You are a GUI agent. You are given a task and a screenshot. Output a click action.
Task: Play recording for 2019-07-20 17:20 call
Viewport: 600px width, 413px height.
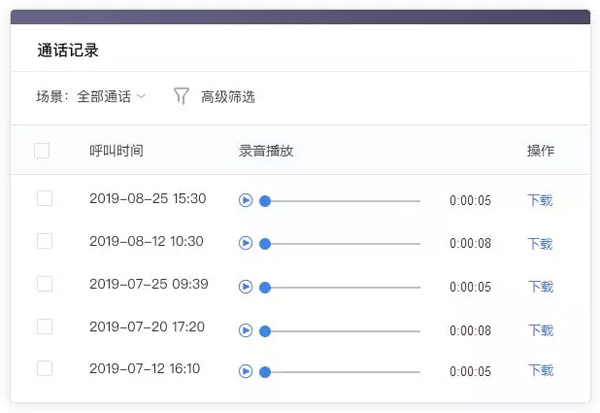245,329
